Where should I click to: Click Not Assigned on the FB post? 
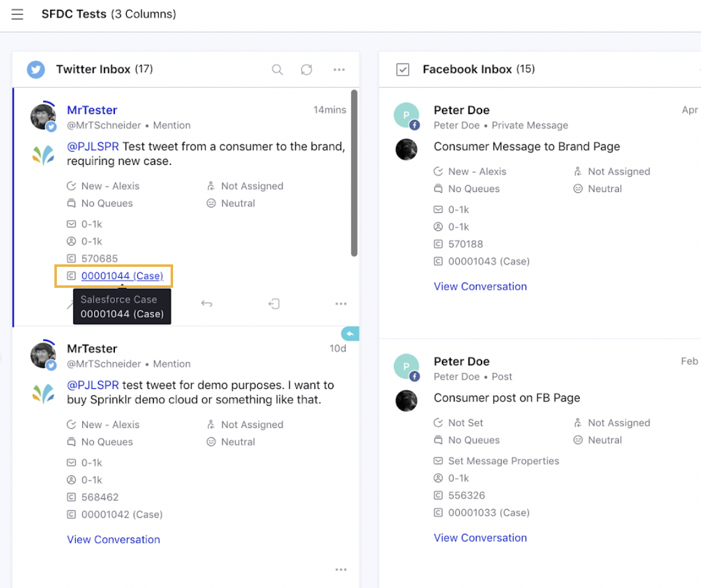[619, 423]
